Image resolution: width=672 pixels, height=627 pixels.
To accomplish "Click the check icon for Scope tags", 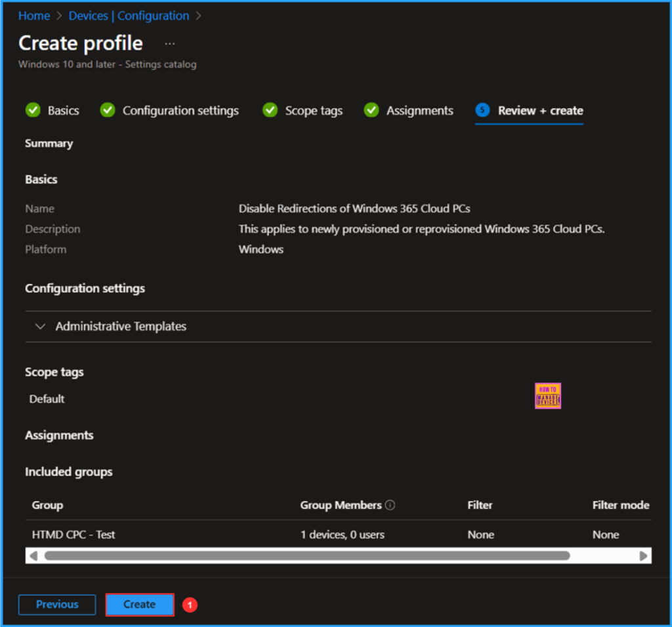I will click(270, 110).
